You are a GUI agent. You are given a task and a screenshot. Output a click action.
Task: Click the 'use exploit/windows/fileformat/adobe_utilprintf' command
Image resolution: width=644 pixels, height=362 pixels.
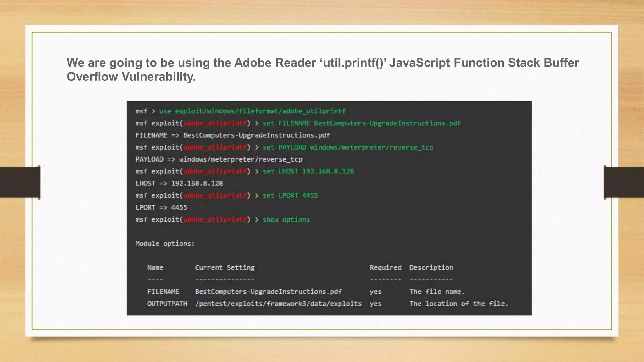(252, 111)
